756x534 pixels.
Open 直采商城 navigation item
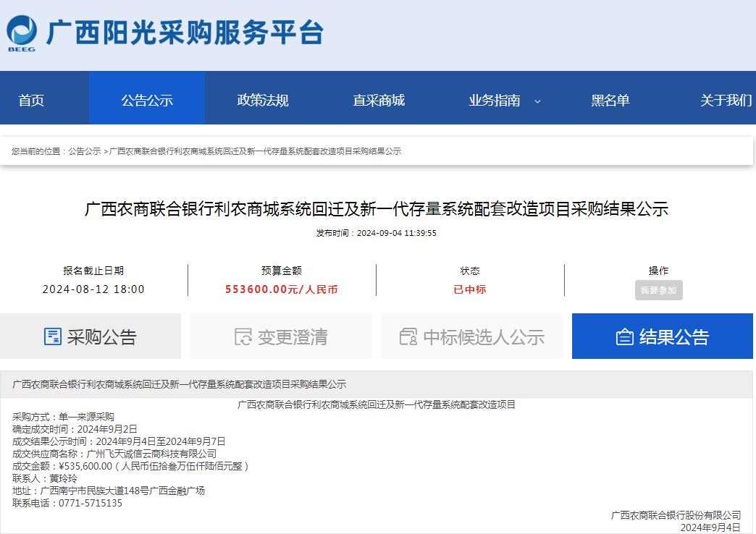(x=379, y=101)
